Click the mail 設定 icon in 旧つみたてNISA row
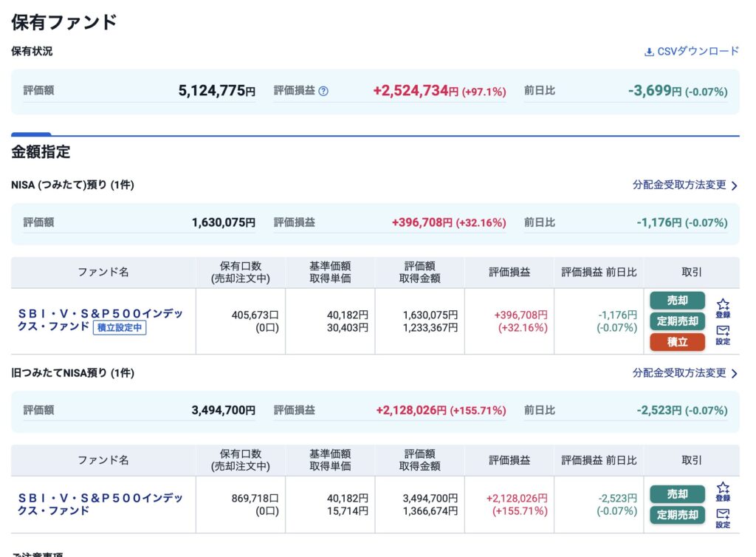This screenshot has height=557, width=756. pyautogui.click(x=723, y=519)
